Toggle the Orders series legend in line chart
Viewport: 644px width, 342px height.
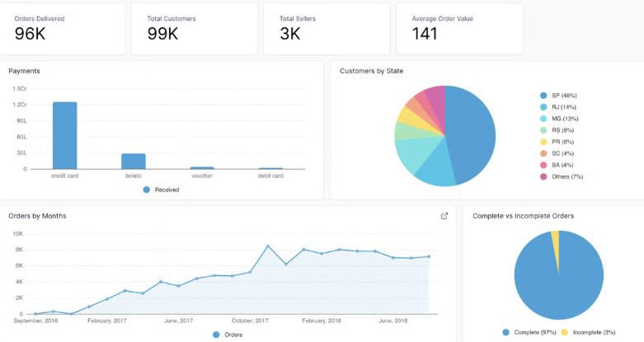coord(228,335)
